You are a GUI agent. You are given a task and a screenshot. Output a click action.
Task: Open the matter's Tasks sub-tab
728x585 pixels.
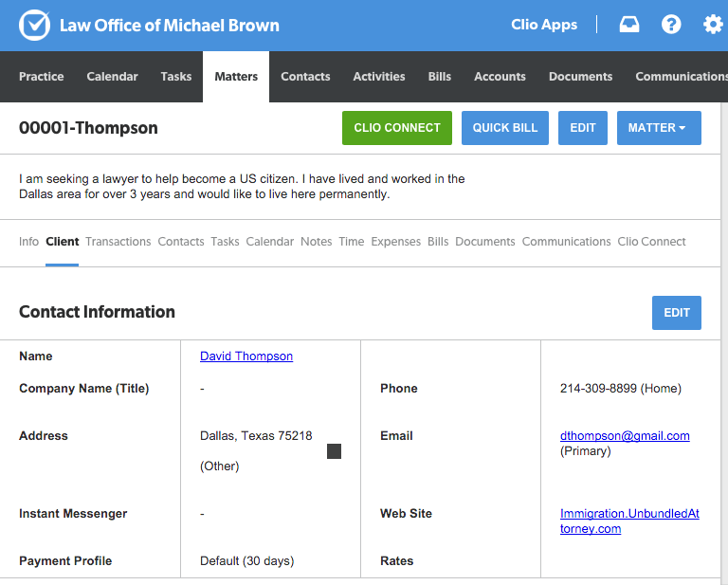(225, 242)
